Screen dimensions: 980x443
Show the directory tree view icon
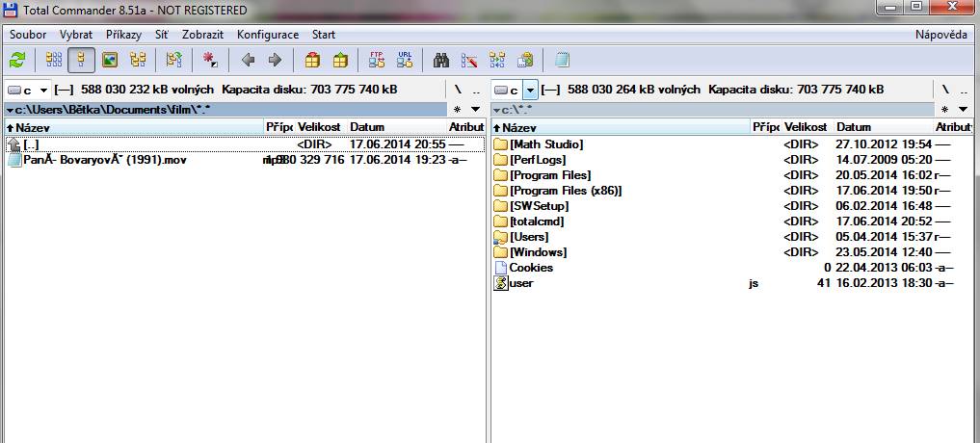pyautogui.click(x=138, y=60)
